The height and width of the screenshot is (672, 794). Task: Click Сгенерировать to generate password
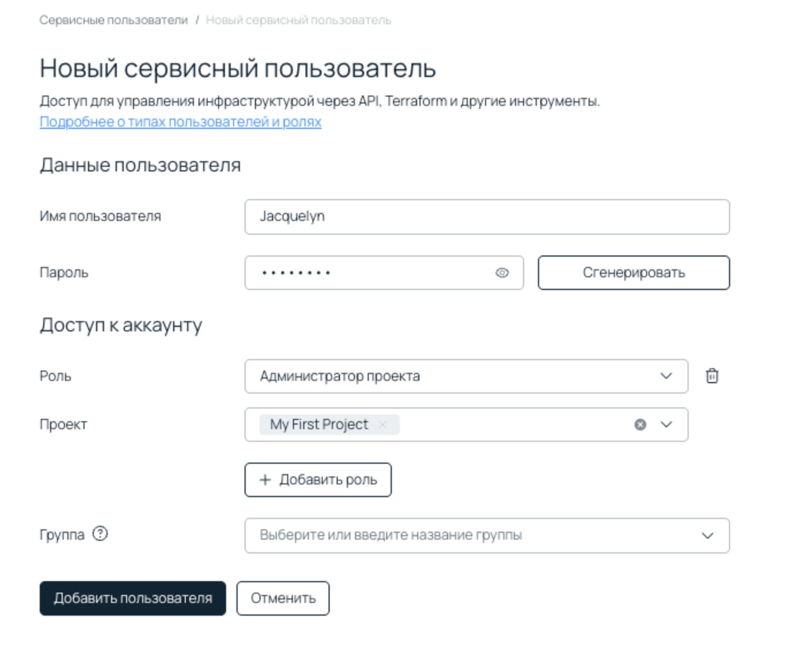point(633,273)
